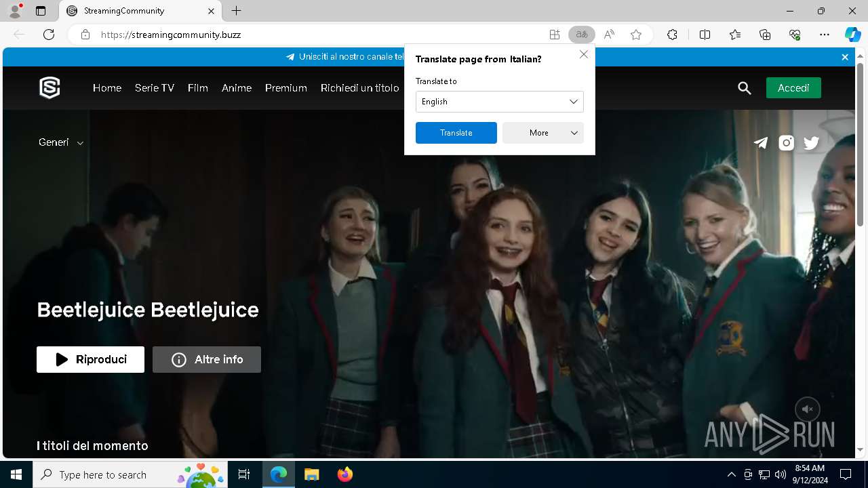Image resolution: width=868 pixels, height=488 pixels.
Task: Open the Tab actions menu icon
Action: [x=41, y=11]
